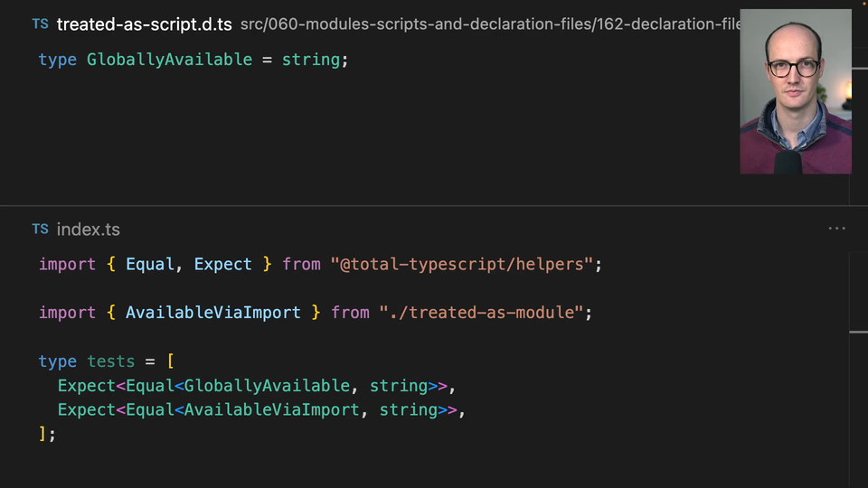Select the index.ts editor tab
Viewport: 868px width, 488px height.
tap(88, 230)
